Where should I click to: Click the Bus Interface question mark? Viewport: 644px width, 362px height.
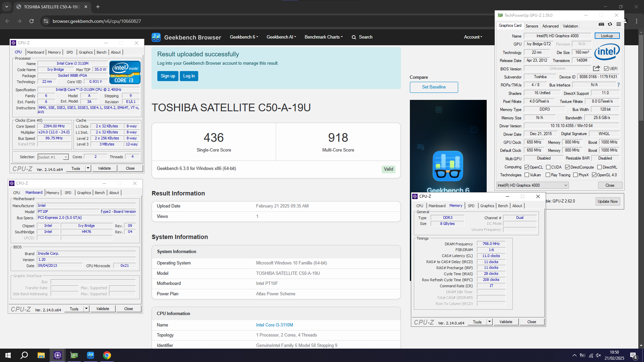tap(619, 85)
